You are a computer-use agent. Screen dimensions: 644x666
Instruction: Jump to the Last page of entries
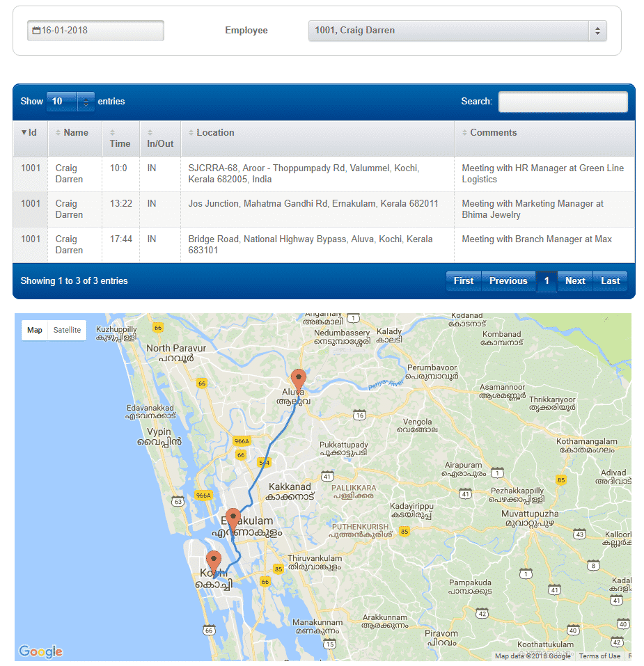point(611,280)
